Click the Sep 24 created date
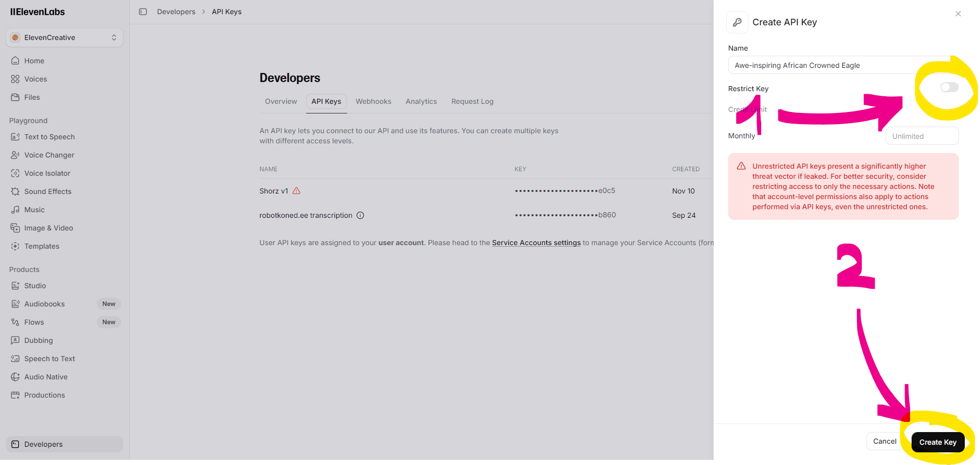The image size is (980, 465). [x=684, y=215]
